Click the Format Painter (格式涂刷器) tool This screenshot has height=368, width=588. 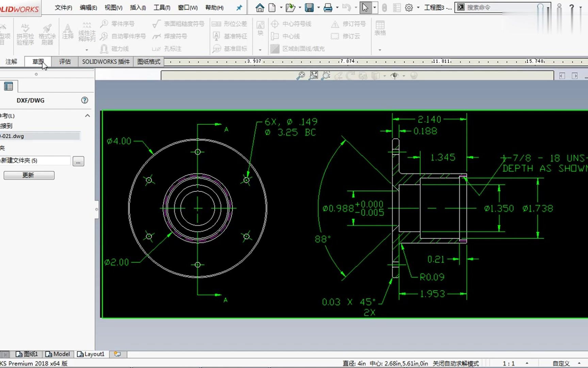(47, 34)
